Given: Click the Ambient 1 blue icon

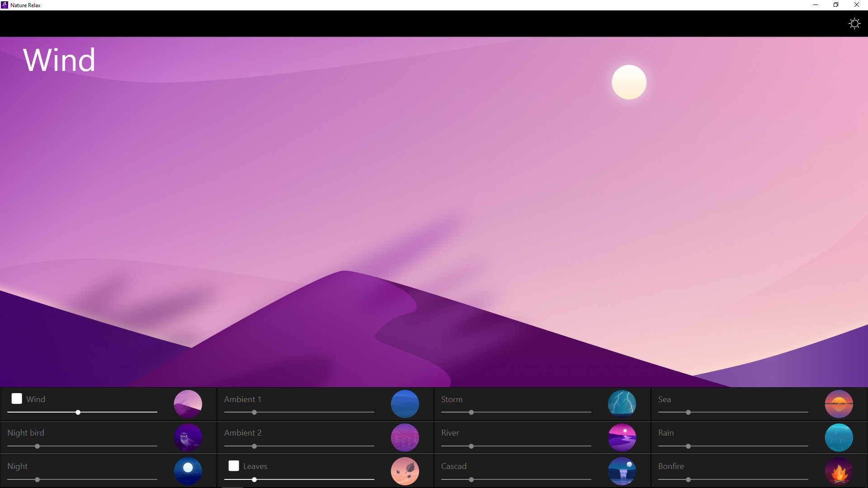Looking at the screenshot, I should click(405, 404).
